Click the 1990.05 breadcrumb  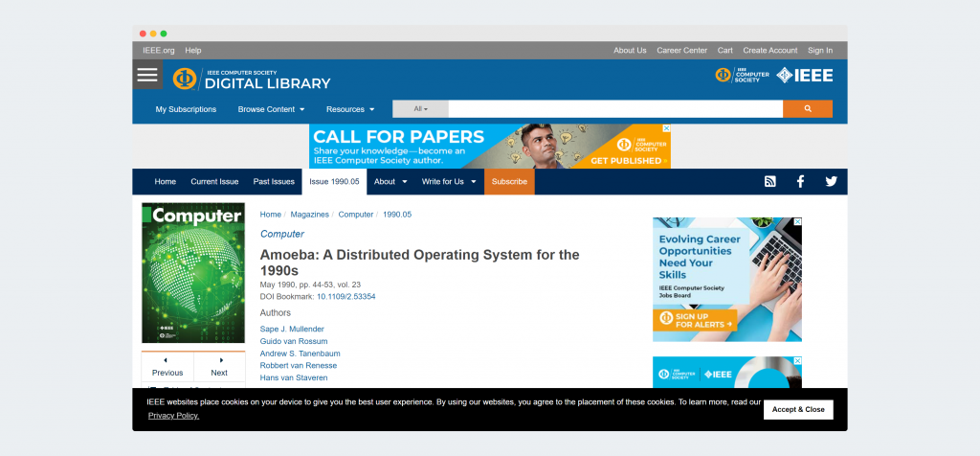point(397,215)
